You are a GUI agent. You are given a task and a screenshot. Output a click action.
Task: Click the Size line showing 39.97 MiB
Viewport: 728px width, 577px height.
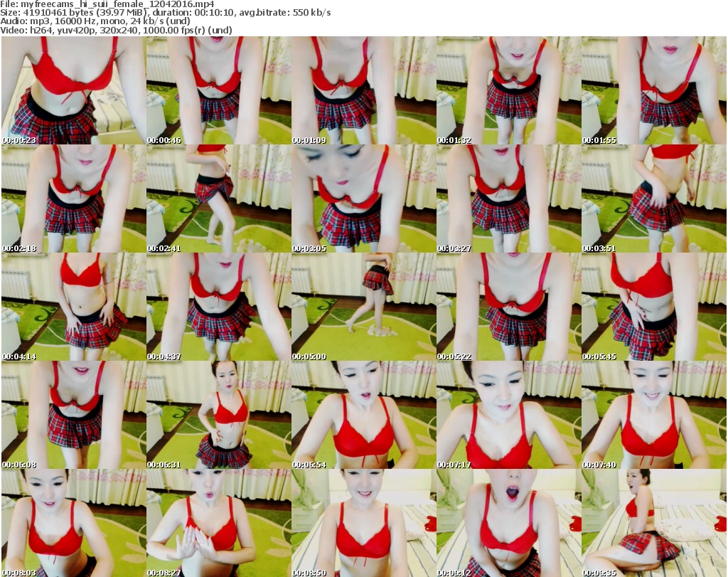pos(165,13)
